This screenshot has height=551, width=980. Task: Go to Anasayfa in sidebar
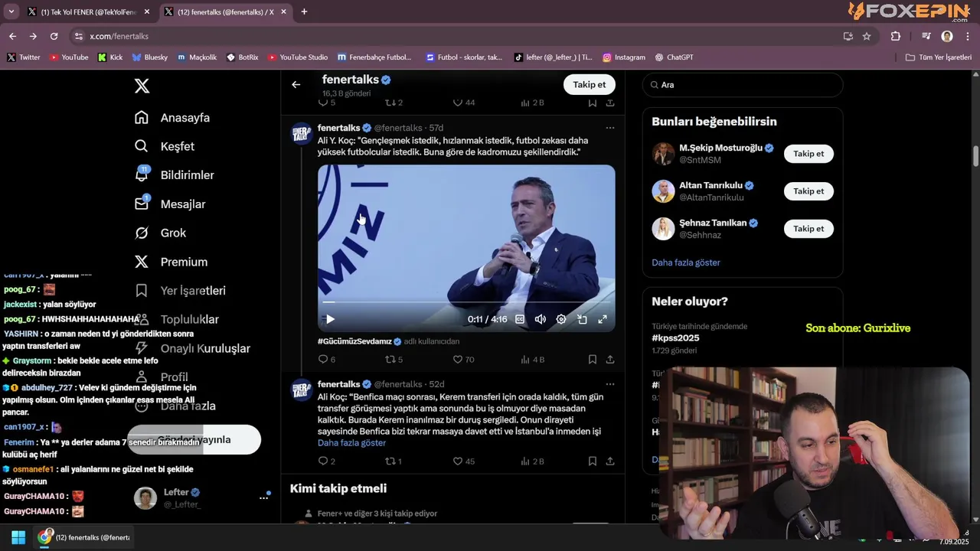click(x=172, y=118)
